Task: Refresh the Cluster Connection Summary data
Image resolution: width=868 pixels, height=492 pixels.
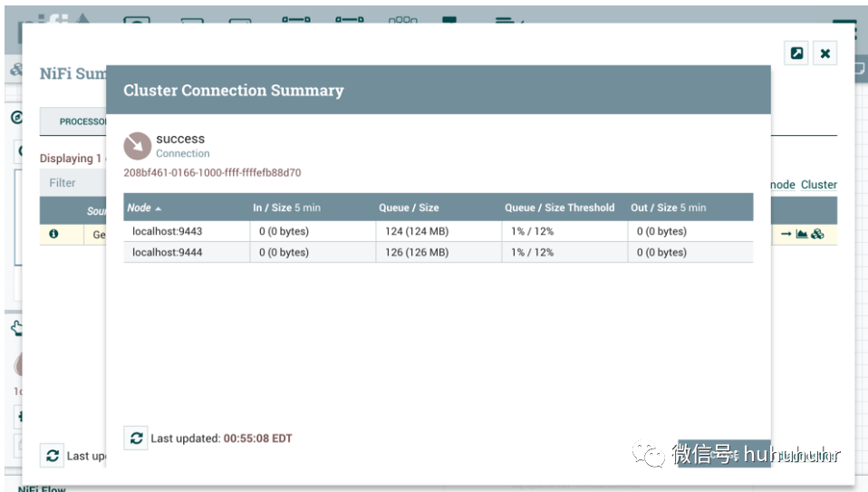Action: 136,439
